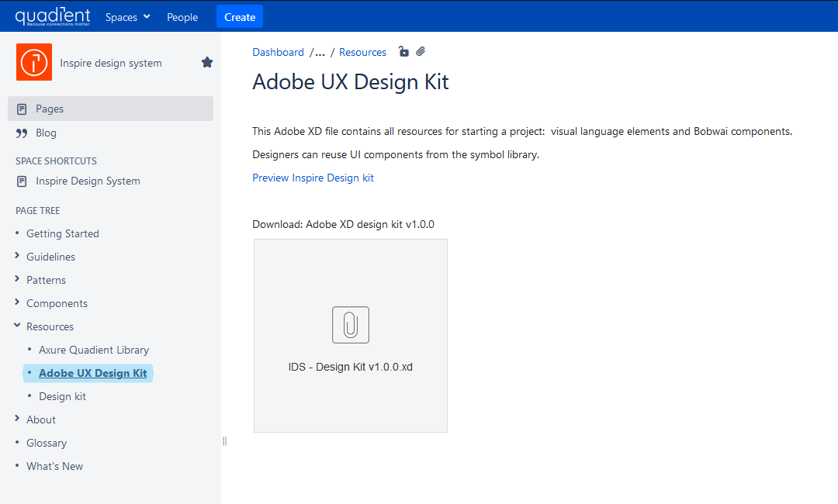This screenshot has width=838, height=504.
Task: Click the Download: Adobe XD design kit text
Action: click(x=343, y=224)
